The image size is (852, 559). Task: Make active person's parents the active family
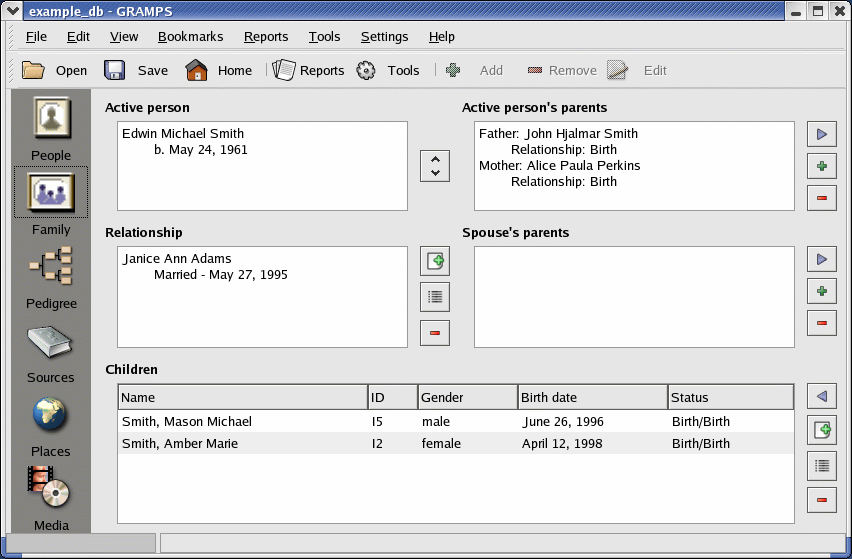(821, 134)
